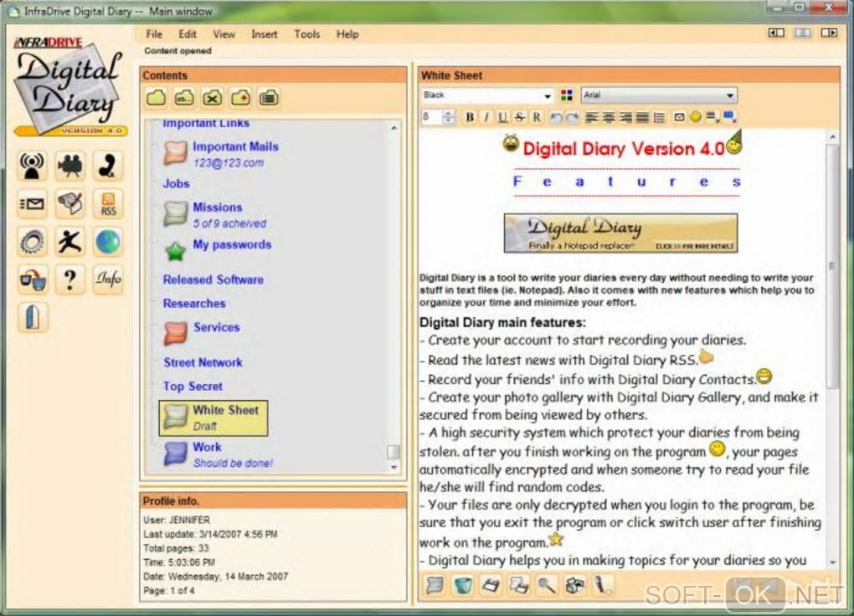The height and width of the screenshot is (616, 854).
Task: Click the envelope icon in editor toolbar
Action: click(679, 117)
